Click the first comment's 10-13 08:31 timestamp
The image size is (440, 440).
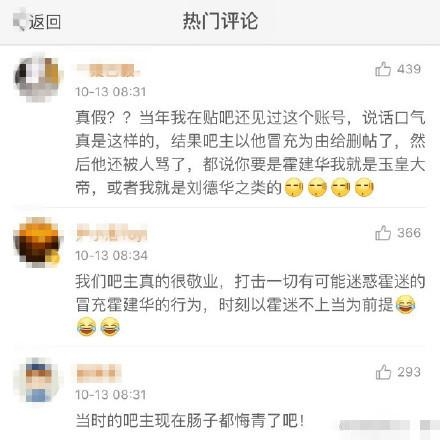(111, 91)
